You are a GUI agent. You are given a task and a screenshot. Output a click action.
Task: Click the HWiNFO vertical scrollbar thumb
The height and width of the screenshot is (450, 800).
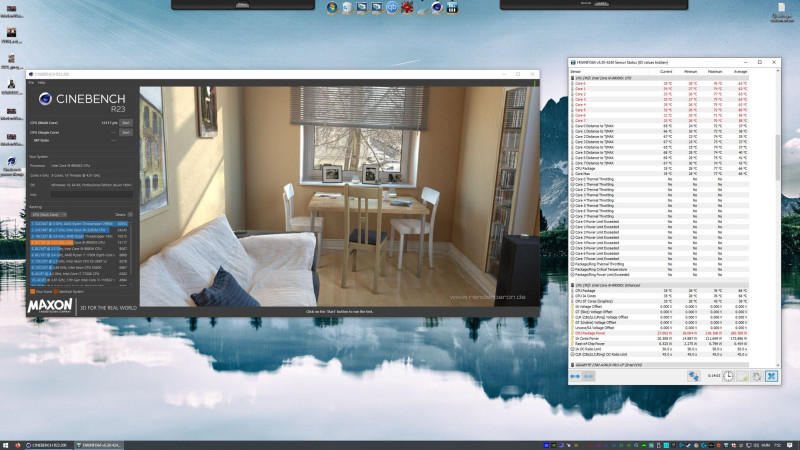click(x=778, y=157)
